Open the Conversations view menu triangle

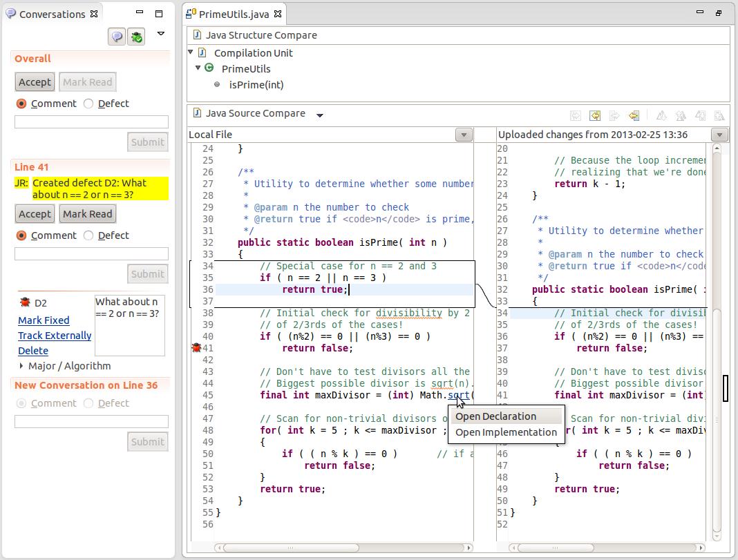coord(161,33)
